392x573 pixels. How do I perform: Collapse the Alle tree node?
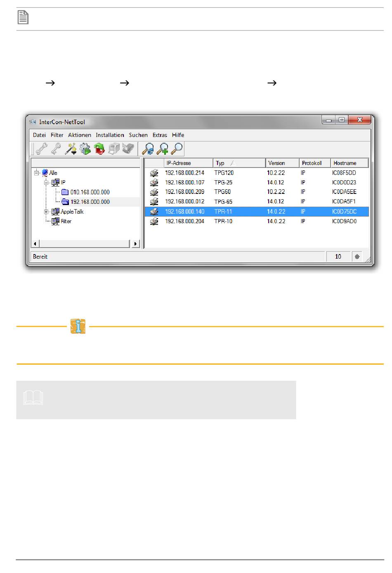pyautogui.click(x=36, y=173)
